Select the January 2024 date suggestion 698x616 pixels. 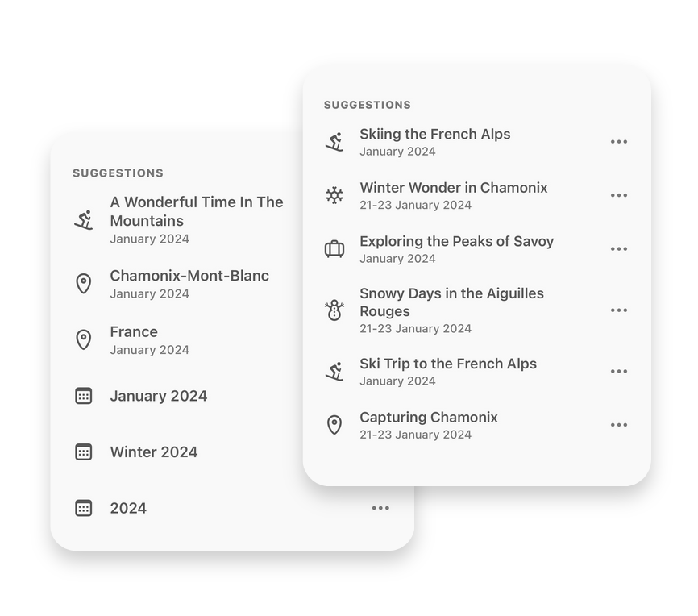(x=159, y=396)
